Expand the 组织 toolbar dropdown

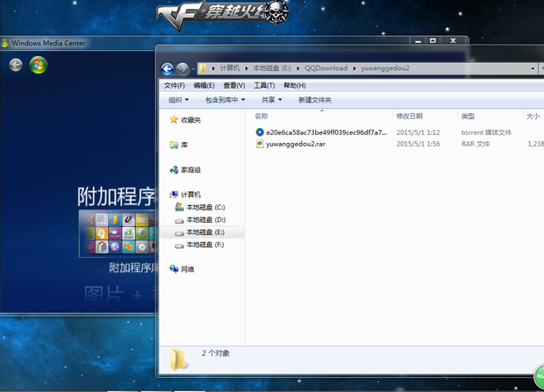178,100
